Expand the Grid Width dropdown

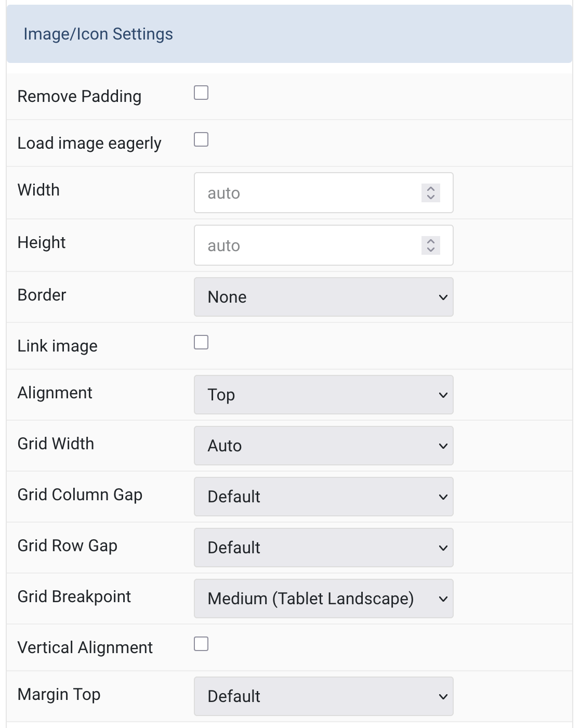(x=323, y=446)
